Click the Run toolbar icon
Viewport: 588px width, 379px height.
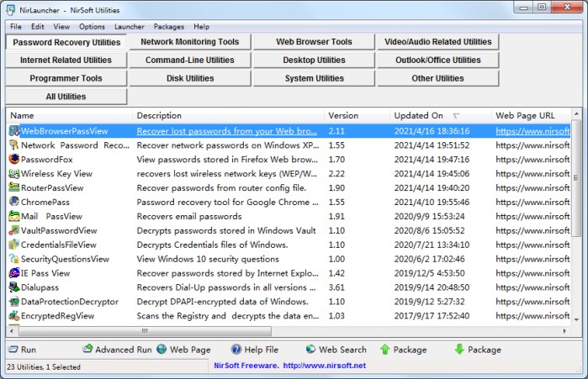tap(13, 350)
